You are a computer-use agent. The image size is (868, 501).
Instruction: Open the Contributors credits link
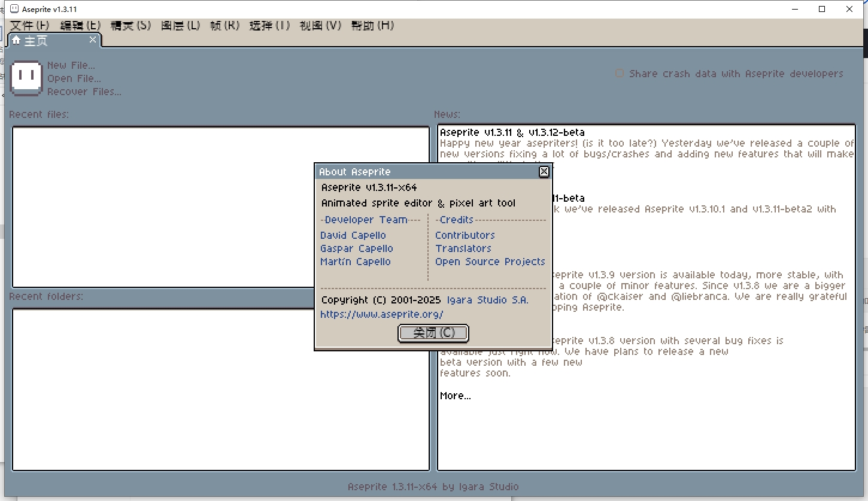click(465, 235)
